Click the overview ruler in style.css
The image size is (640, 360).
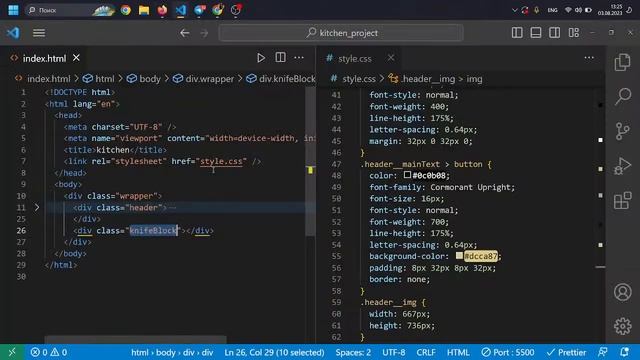pos(600,215)
